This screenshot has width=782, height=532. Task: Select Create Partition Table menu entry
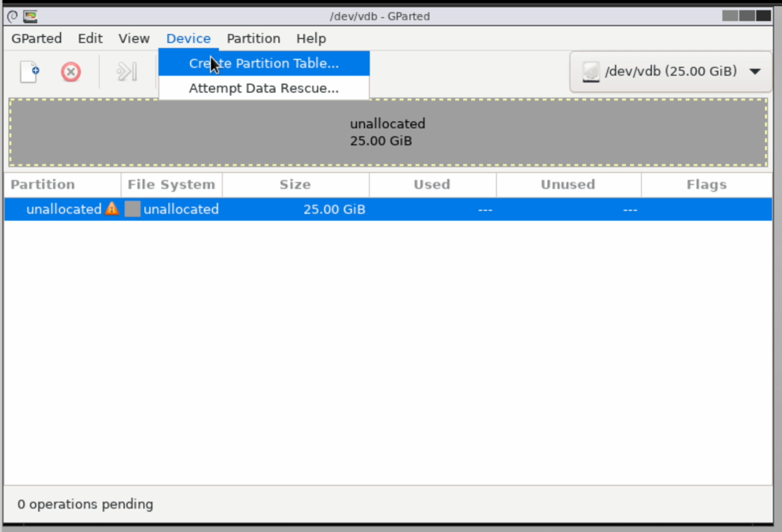click(263, 64)
